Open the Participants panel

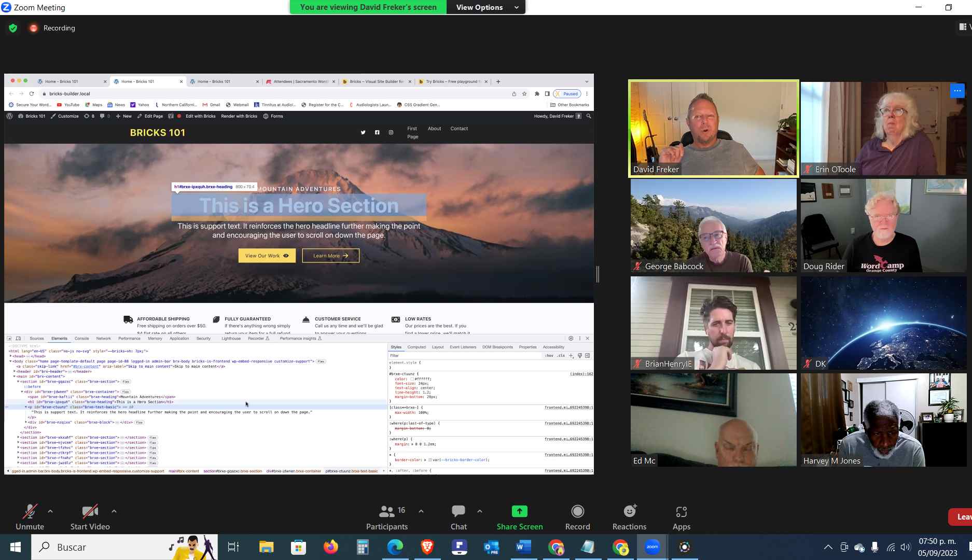(386, 517)
